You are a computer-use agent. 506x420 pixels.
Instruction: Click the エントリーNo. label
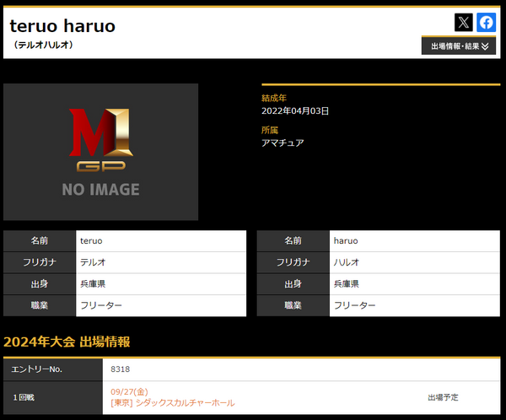click(x=37, y=369)
